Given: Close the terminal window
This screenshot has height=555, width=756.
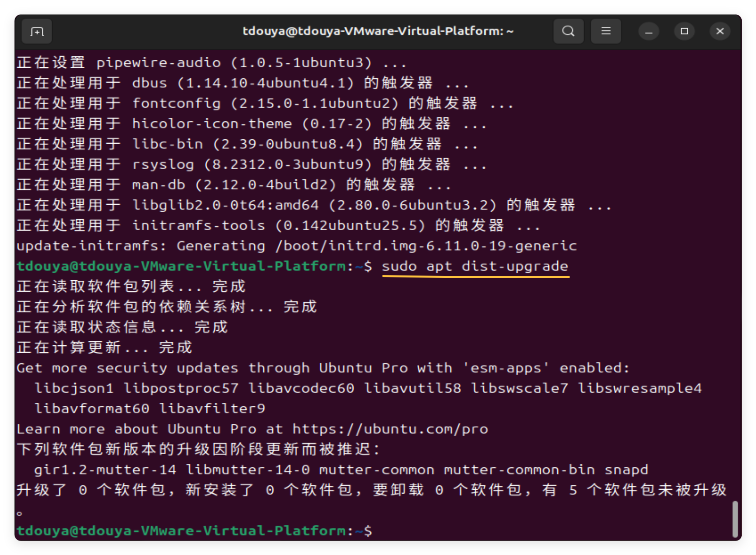Looking at the screenshot, I should coord(720,31).
